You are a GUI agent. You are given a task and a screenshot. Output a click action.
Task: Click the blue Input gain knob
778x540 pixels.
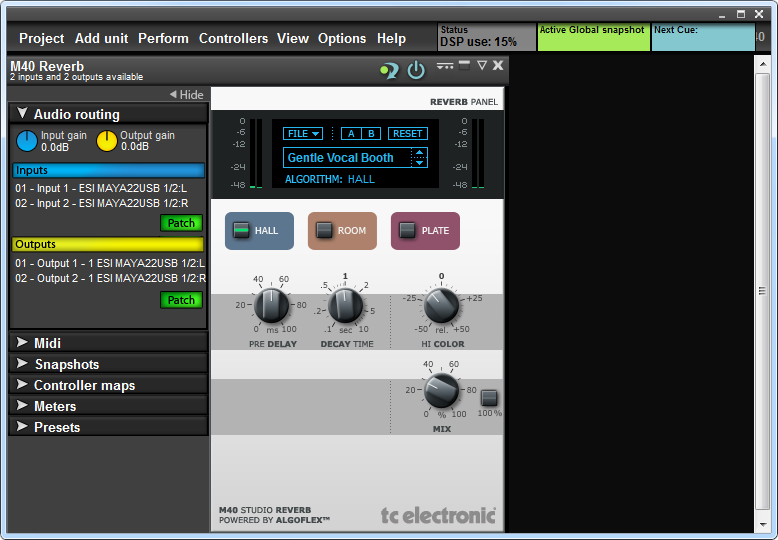point(27,141)
